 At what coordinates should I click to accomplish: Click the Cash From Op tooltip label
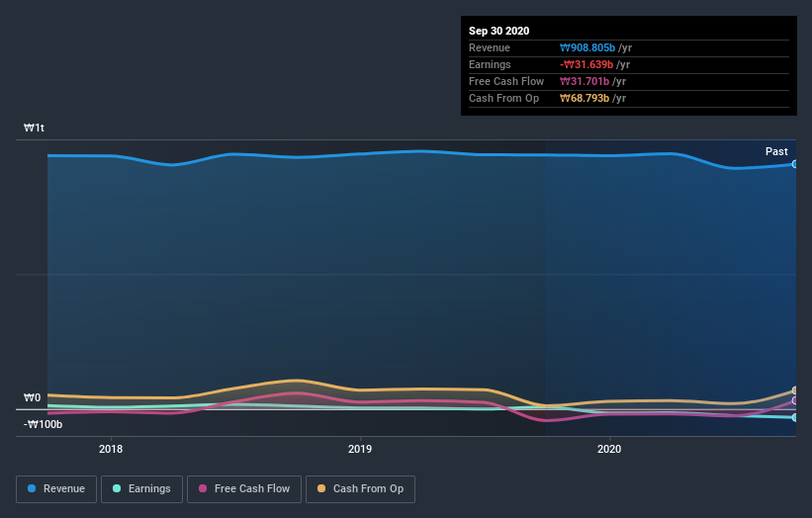click(x=503, y=98)
